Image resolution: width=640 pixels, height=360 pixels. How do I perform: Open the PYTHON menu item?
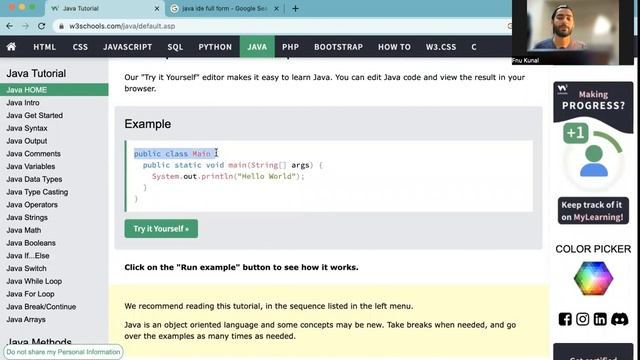point(215,47)
